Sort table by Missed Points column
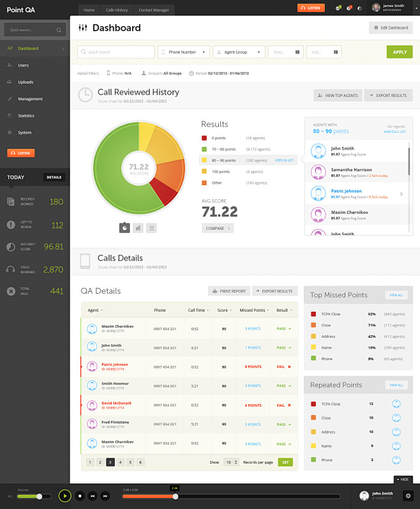420x509 pixels. (254, 310)
